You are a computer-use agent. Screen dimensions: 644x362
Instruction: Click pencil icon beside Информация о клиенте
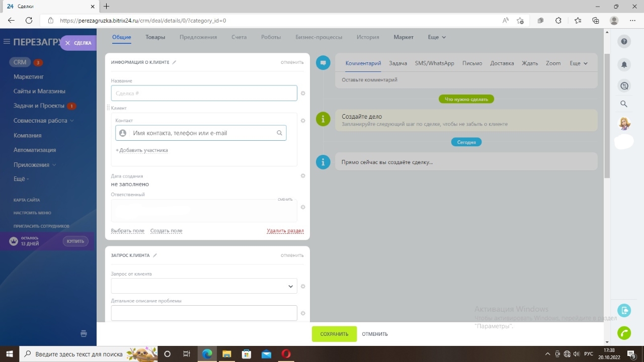coord(175,62)
